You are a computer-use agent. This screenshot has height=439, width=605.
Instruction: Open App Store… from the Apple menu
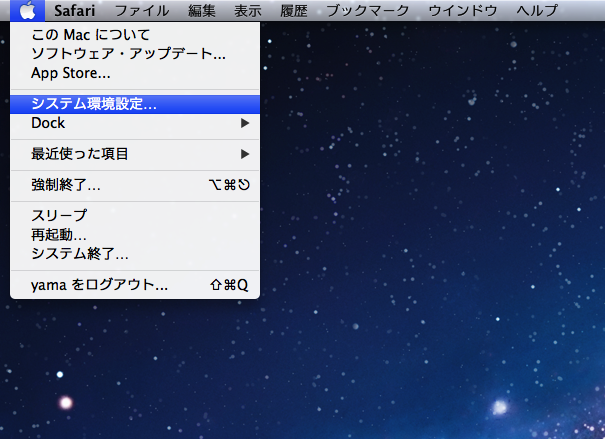pos(135,73)
